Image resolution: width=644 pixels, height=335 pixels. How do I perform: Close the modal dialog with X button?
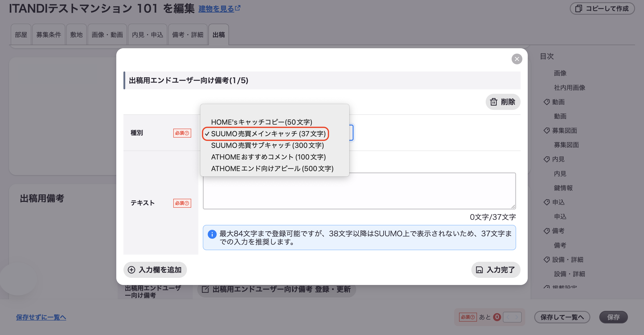coord(517,59)
